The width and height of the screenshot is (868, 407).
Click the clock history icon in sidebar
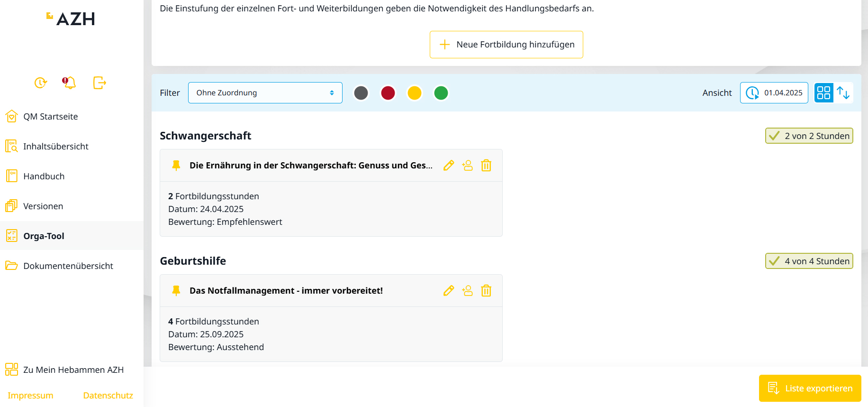coord(41,83)
